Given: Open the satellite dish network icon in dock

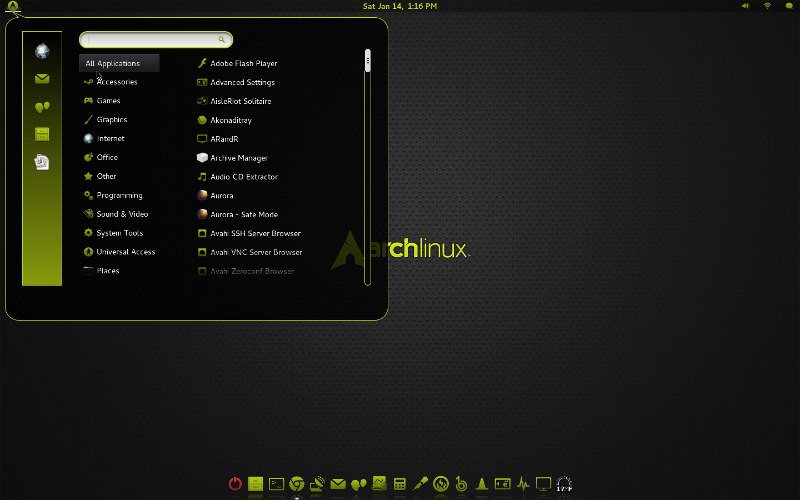Looking at the screenshot, I should pos(317,483).
